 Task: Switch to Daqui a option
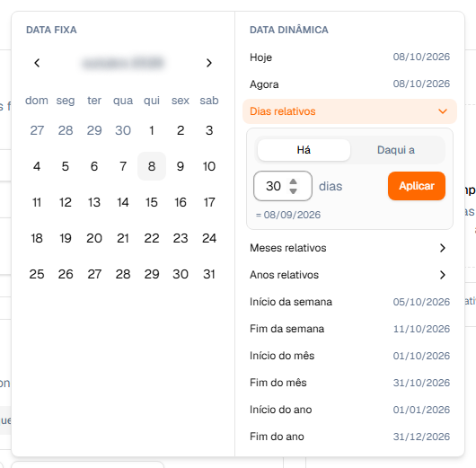(x=396, y=150)
